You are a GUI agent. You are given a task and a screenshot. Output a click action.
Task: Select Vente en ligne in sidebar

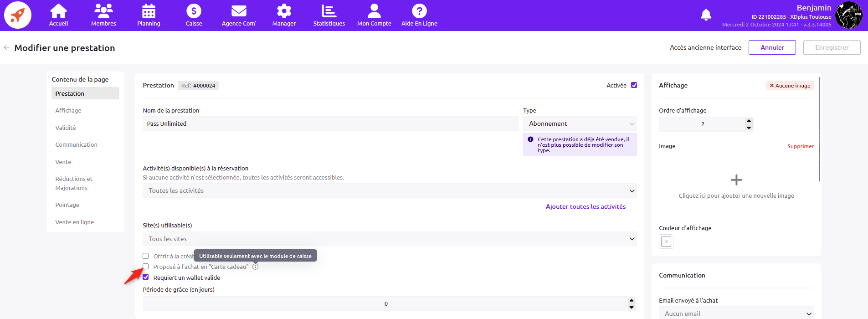pos(75,222)
